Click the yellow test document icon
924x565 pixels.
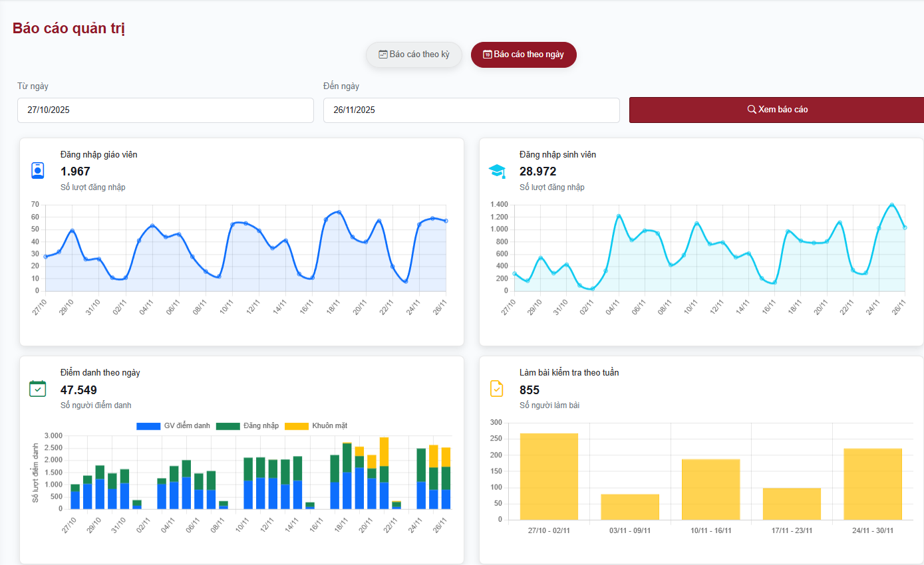point(497,389)
